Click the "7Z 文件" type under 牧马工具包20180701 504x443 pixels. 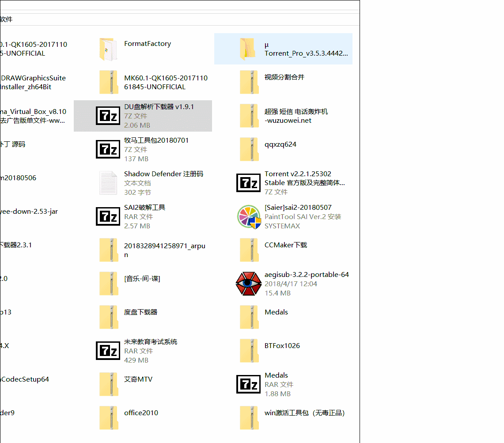[x=136, y=150]
